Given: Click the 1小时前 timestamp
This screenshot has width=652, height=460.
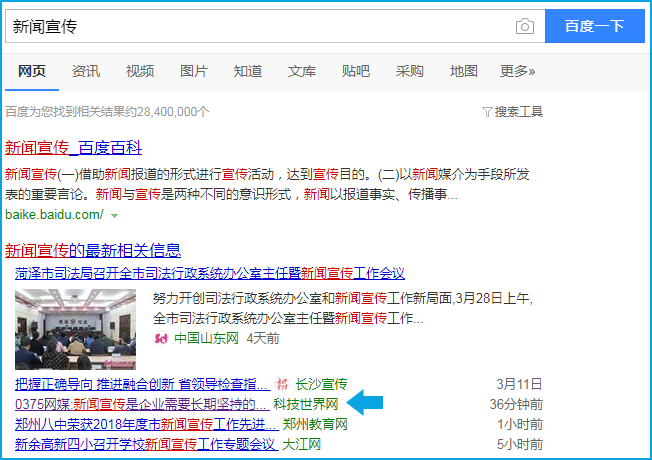Looking at the screenshot, I should pyautogui.click(x=520, y=424).
